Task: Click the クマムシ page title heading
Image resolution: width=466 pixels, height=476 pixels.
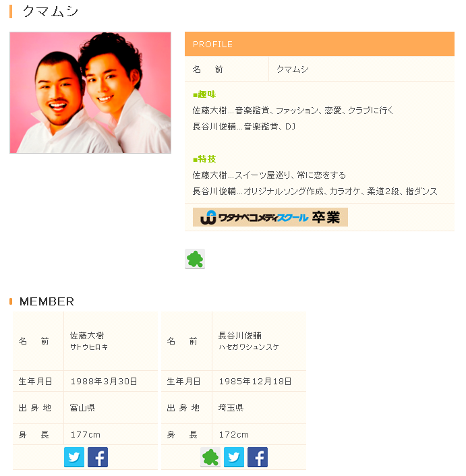Action: coord(51,11)
